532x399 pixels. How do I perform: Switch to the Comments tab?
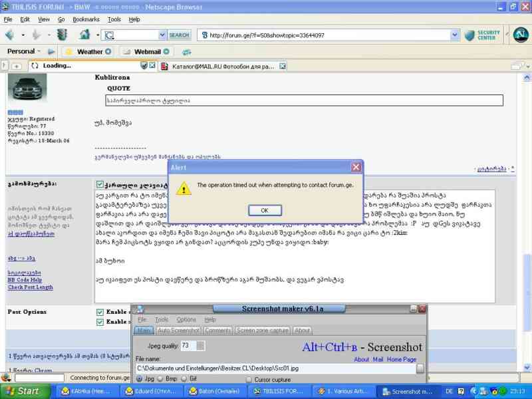click(218, 331)
